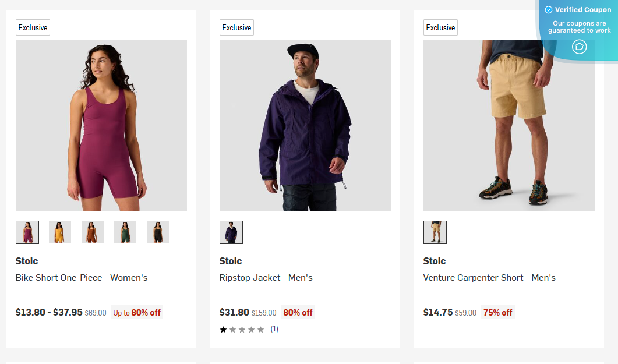The height and width of the screenshot is (364, 618).
Task: Click the (1) review count link
Action: coord(273,329)
